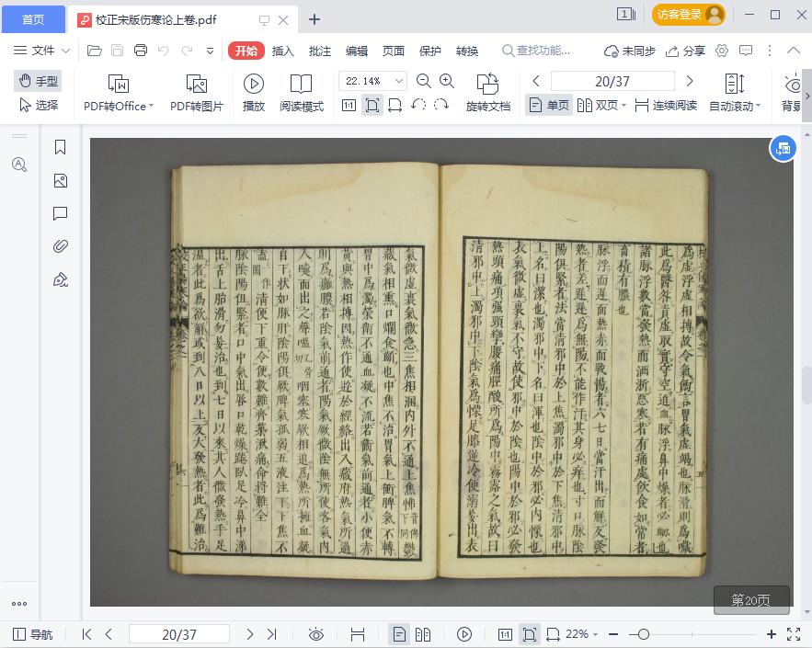
Task: Open the quick access toolbar dropdown arrow
Action: click(210, 51)
